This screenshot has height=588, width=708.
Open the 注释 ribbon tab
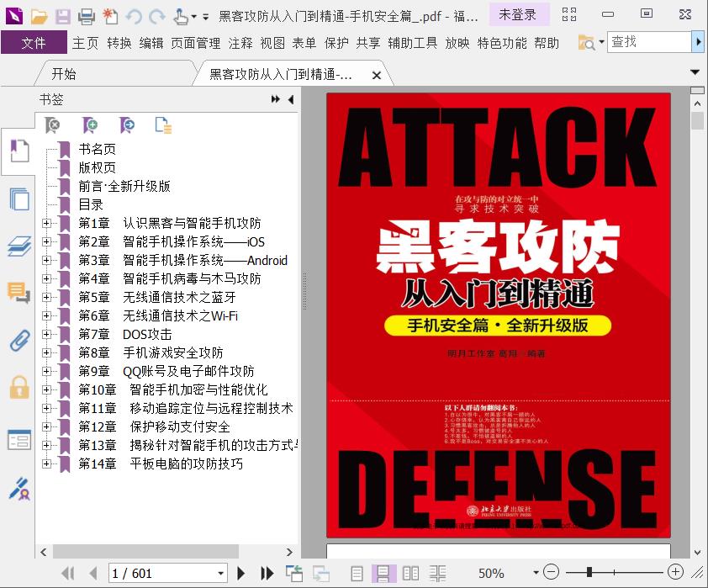coord(240,43)
